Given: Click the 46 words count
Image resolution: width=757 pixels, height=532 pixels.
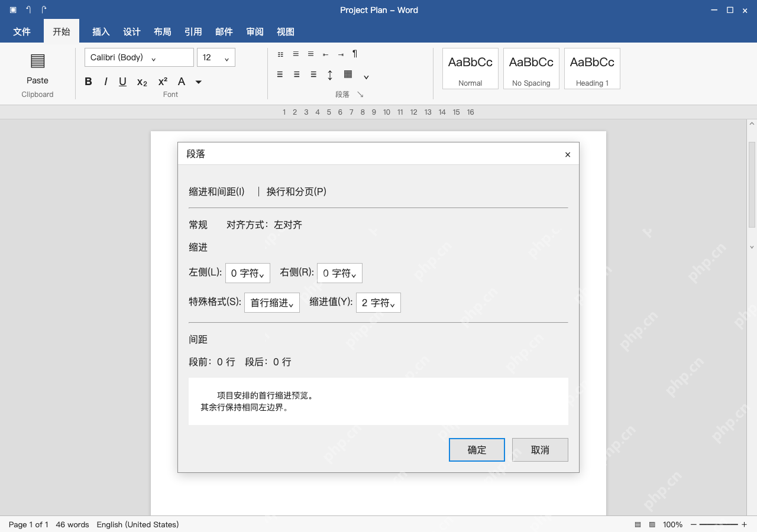Looking at the screenshot, I should point(72,524).
